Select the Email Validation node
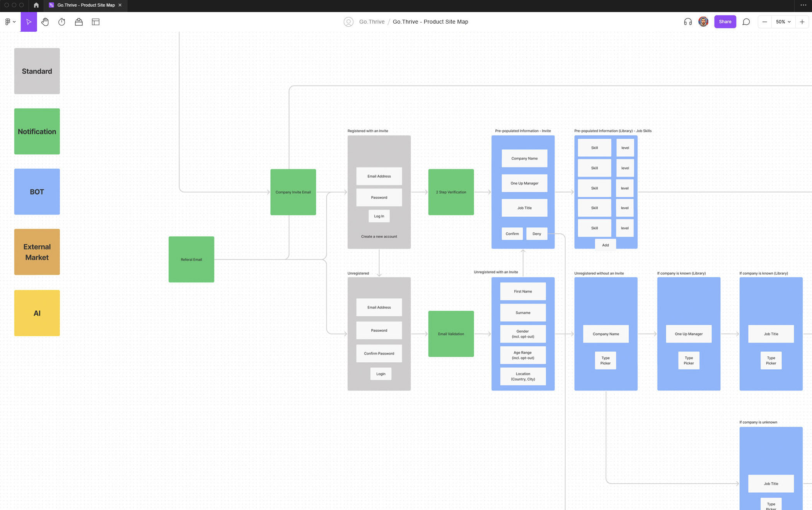This screenshot has height=510, width=812. point(451,334)
